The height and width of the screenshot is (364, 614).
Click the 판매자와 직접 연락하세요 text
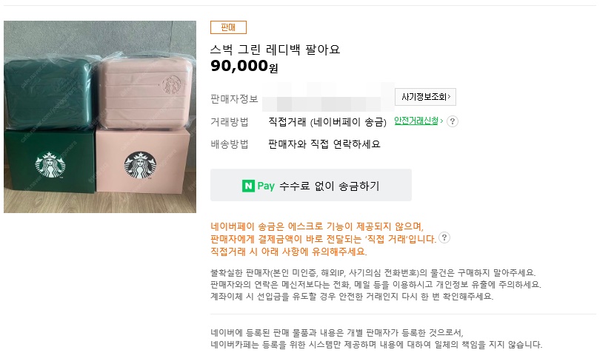pyautogui.click(x=324, y=144)
